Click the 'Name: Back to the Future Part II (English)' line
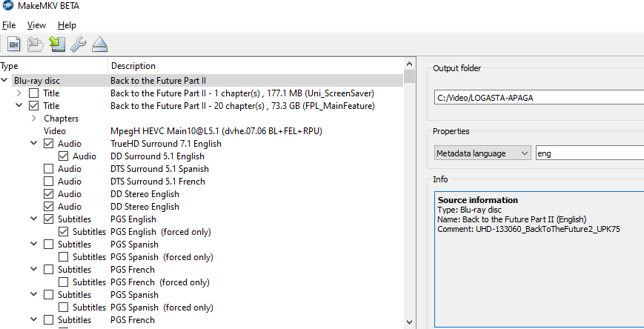 click(x=512, y=219)
